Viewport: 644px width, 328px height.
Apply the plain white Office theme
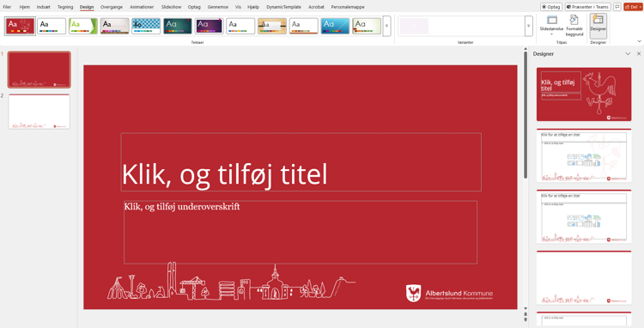(x=52, y=26)
